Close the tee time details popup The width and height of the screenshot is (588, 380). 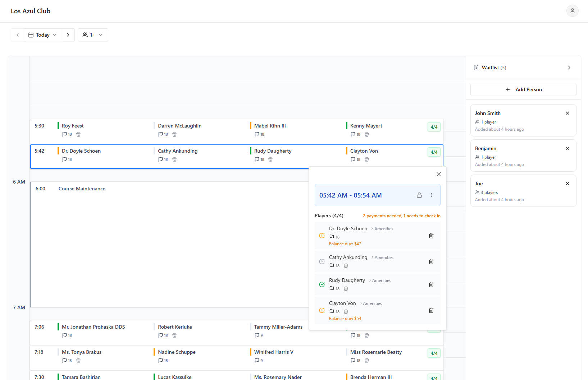point(438,174)
